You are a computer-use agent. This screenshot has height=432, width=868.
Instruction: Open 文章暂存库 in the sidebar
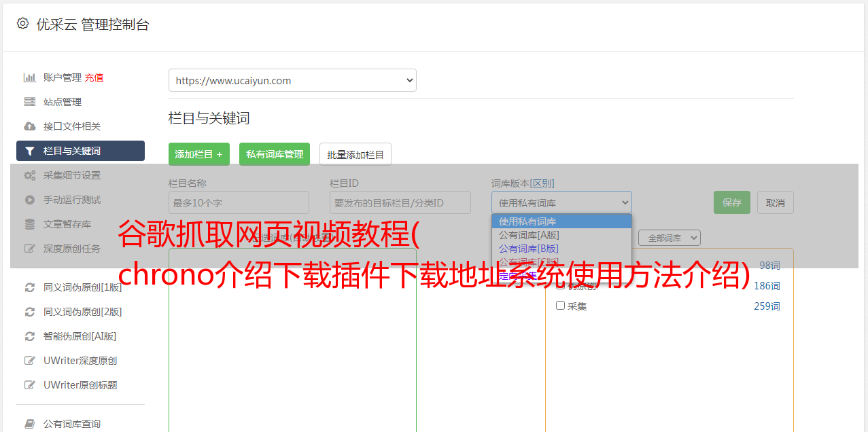point(67,224)
